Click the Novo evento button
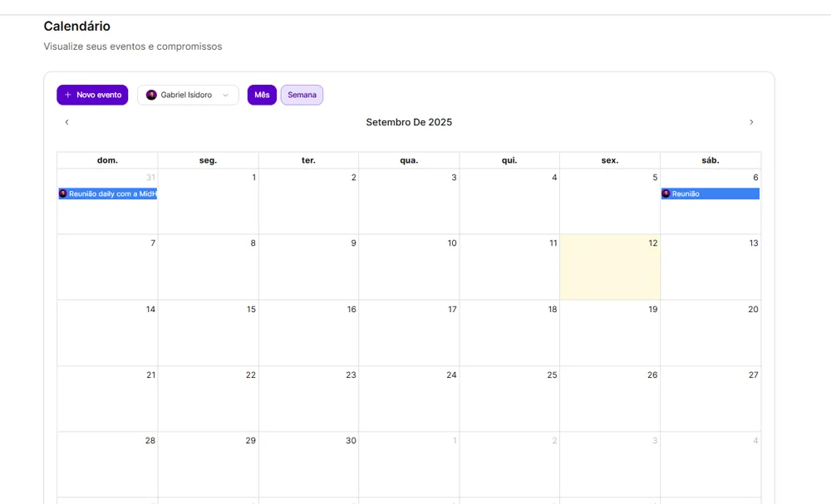831x504 pixels. [92, 95]
